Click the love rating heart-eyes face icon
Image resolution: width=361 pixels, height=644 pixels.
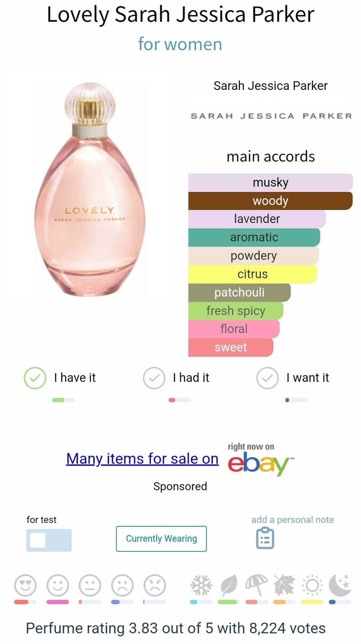(x=25, y=585)
